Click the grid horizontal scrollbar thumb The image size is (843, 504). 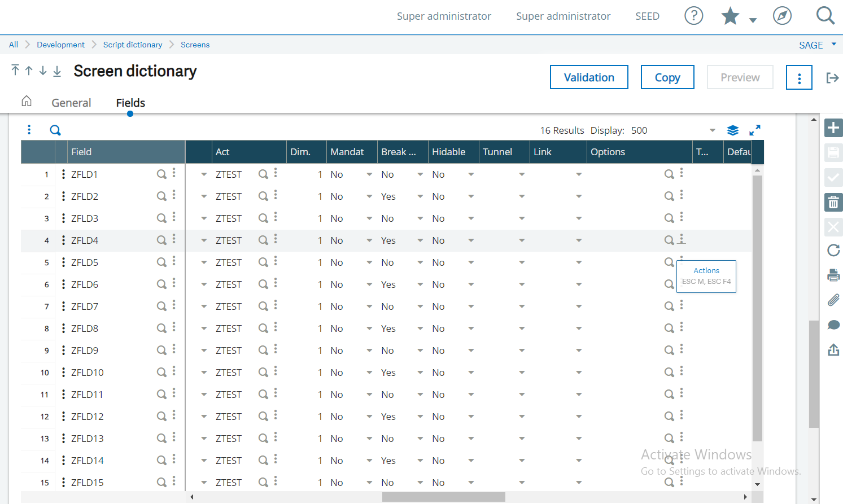coord(444,497)
